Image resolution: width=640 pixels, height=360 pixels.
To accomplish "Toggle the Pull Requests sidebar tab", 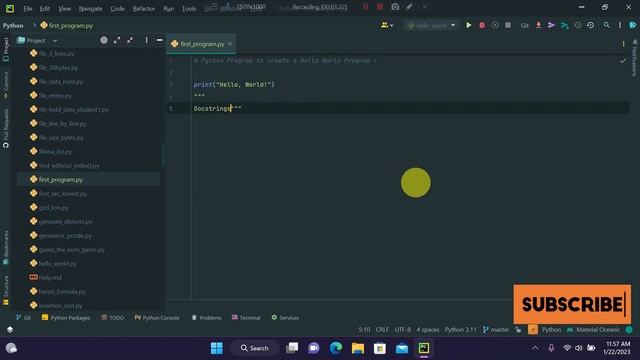I will (6, 128).
